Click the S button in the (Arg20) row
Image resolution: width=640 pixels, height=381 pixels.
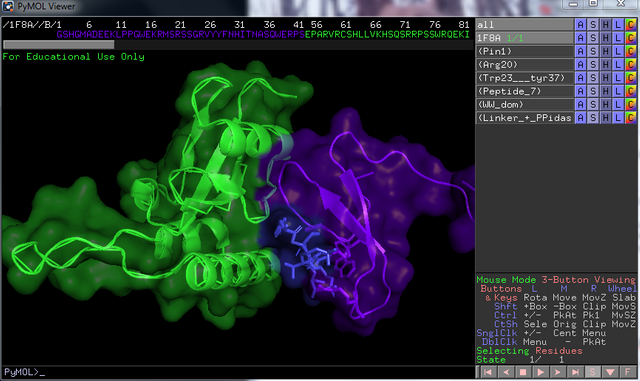593,65
